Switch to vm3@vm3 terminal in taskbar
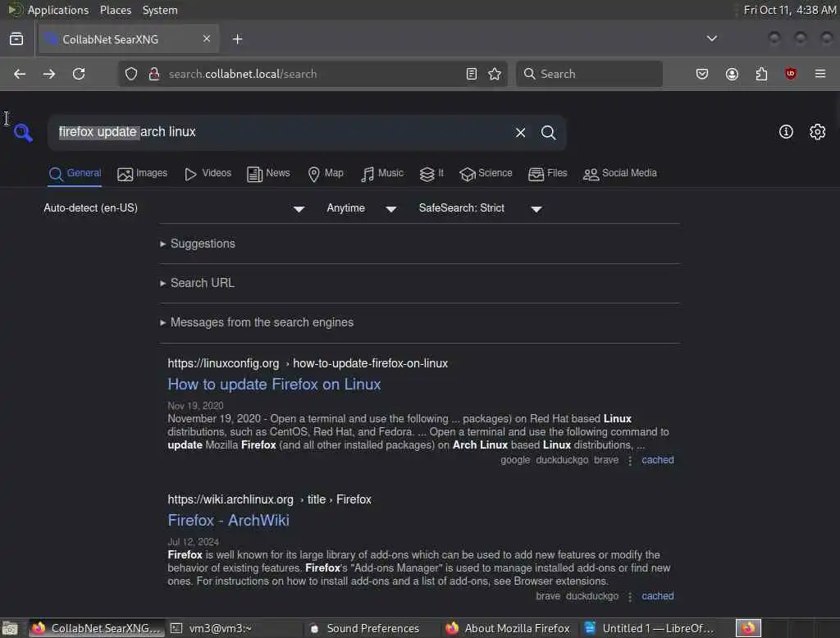Image resolution: width=840 pixels, height=638 pixels. pyautogui.click(x=235, y=628)
